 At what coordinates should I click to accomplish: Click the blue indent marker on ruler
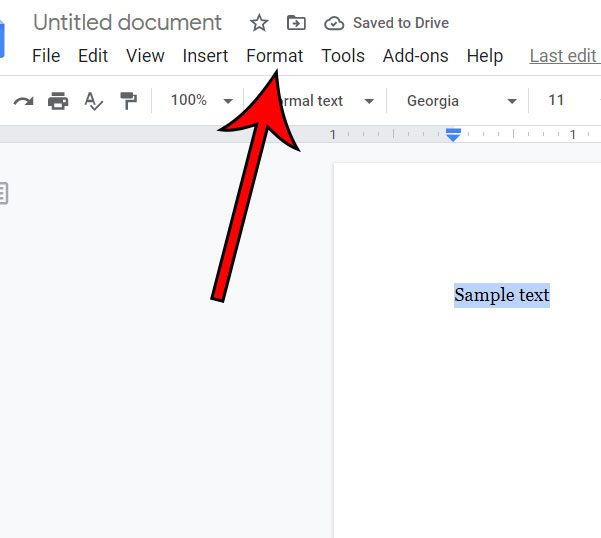click(453, 135)
